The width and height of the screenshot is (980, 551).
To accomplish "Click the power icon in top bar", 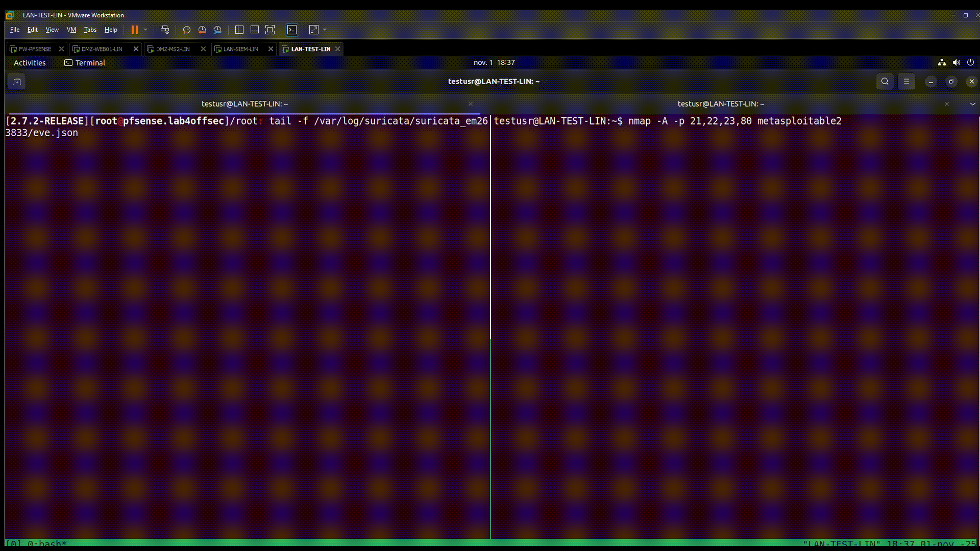I will click(x=970, y=62).
